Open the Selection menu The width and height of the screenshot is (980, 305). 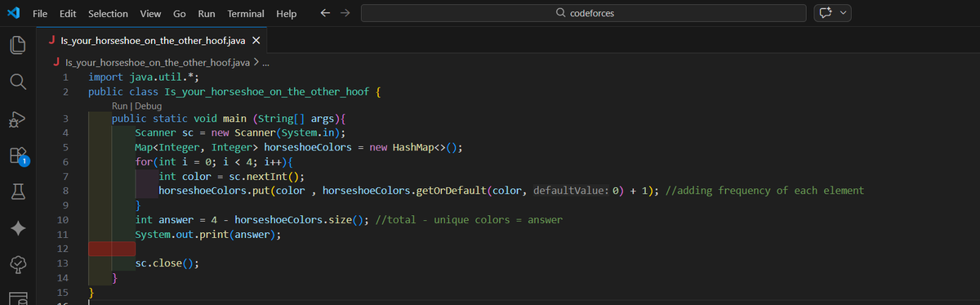(108, 14)
